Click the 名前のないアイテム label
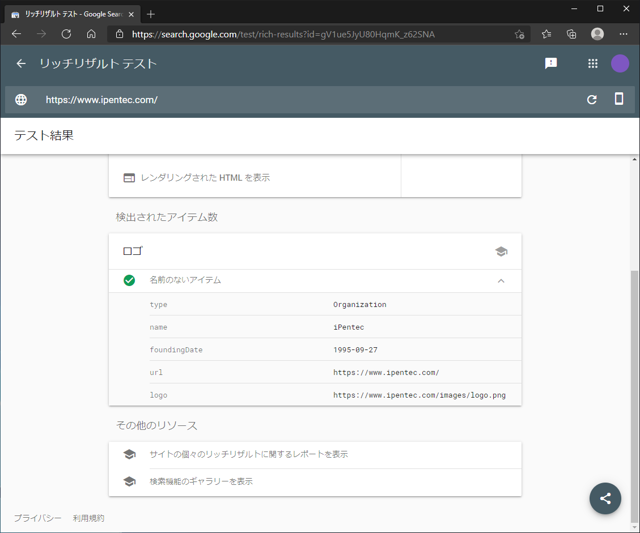This screenshot has width=640, height=533. coord(185,280)
